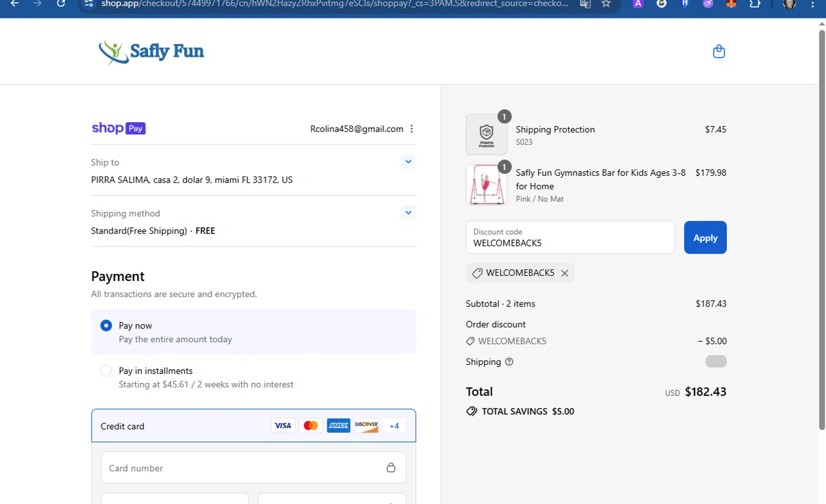Click the Subtotal amount $187.43

[x=711, y=304]
